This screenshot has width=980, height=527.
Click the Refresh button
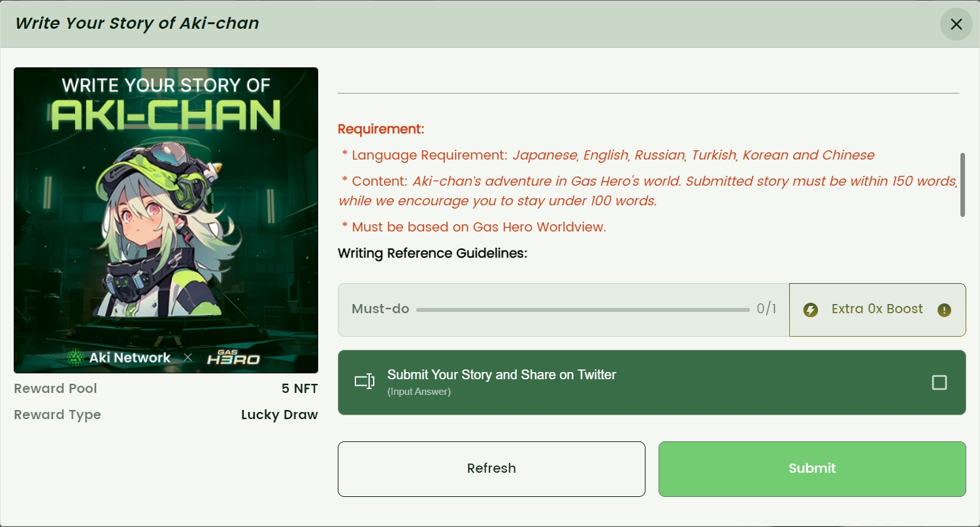(x=491, y=469)
